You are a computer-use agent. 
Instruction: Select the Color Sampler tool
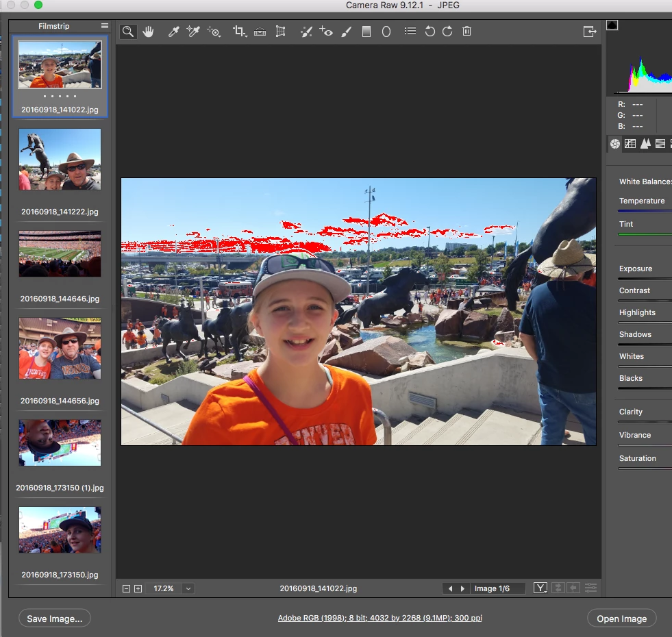pyautogui.click(x=193, y=32)
